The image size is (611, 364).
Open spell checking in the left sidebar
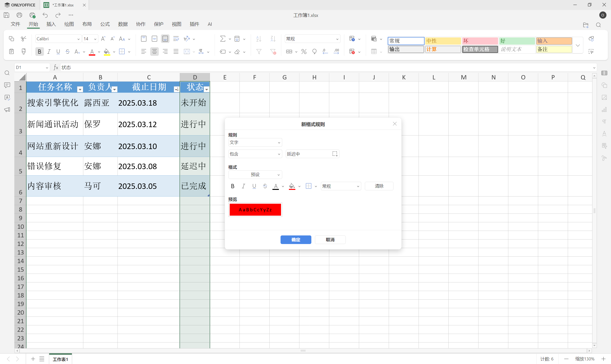click(x=7, y=97)
